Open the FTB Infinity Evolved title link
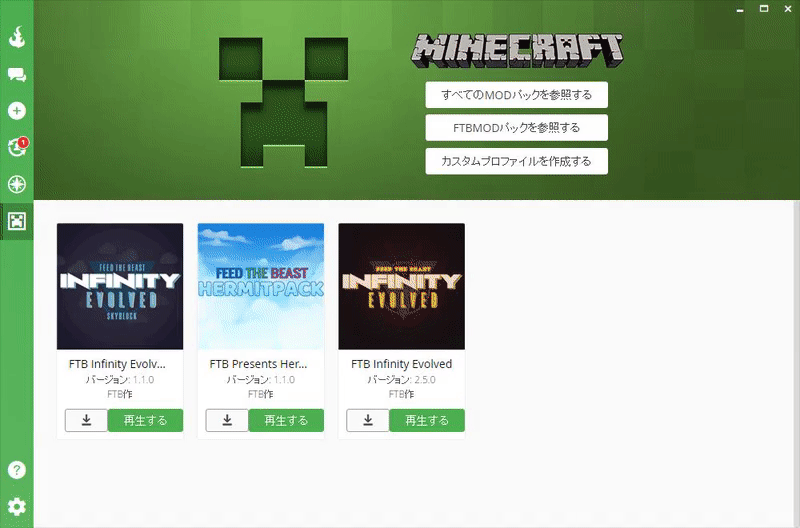The width and height of the screenshot is (800, 528). (402, 364)
